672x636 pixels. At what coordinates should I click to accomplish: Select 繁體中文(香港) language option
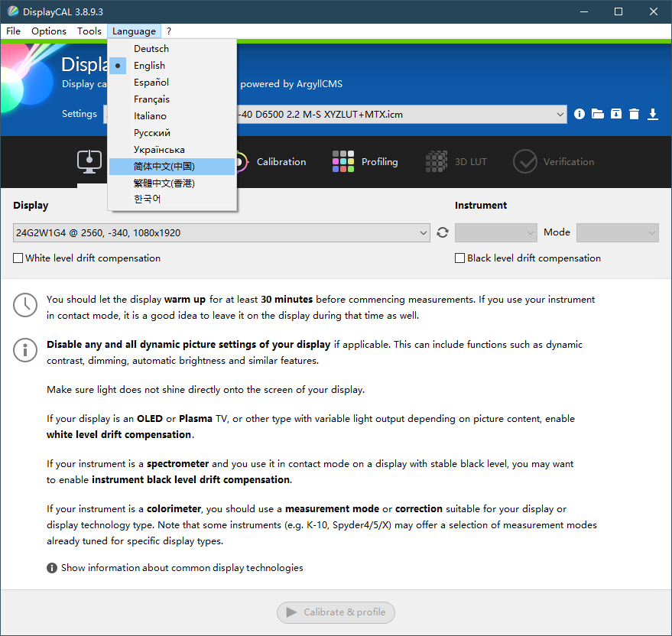click(172, 183)
